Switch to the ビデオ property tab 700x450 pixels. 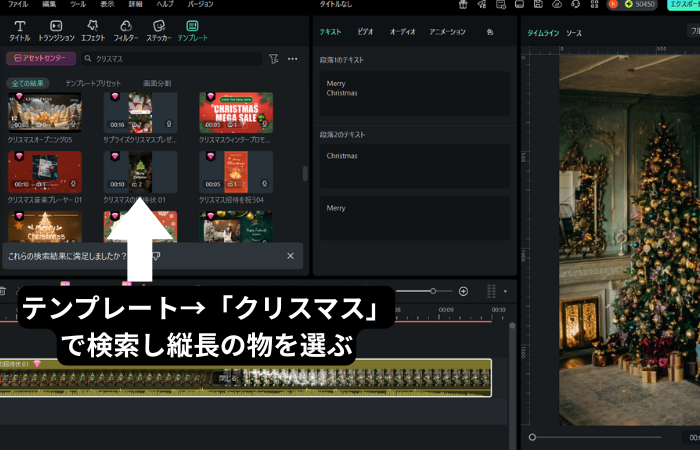tap(365, 32)
